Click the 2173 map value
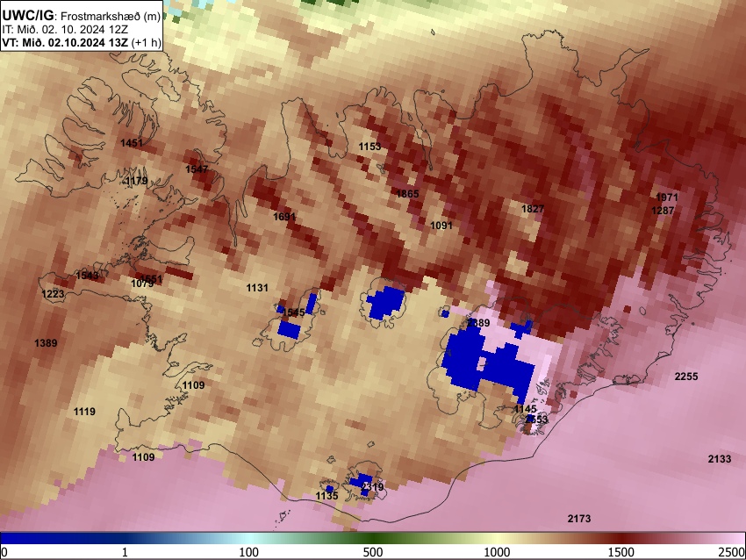The height and width of the screenshot is (560, 746). 579,519
